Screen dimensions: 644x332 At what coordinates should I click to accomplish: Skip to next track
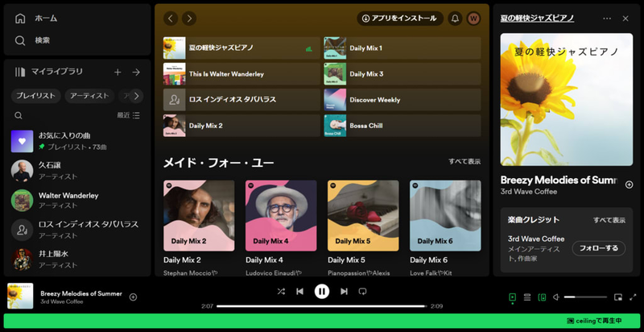click(x=344, y=292)
